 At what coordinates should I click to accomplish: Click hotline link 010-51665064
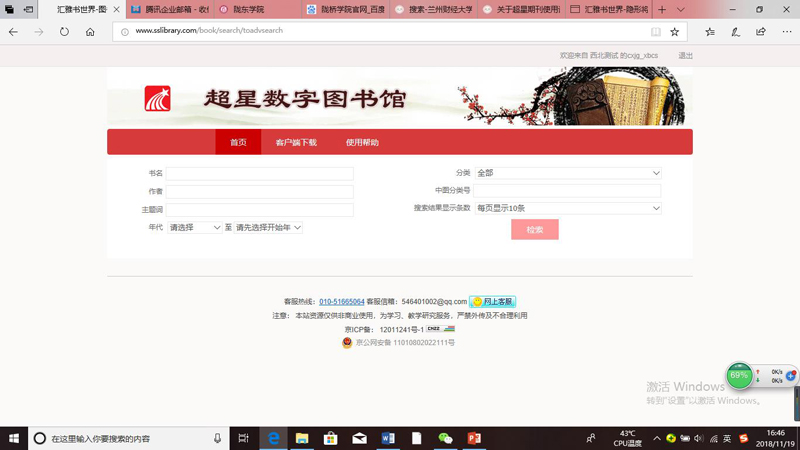pos(342,302)
